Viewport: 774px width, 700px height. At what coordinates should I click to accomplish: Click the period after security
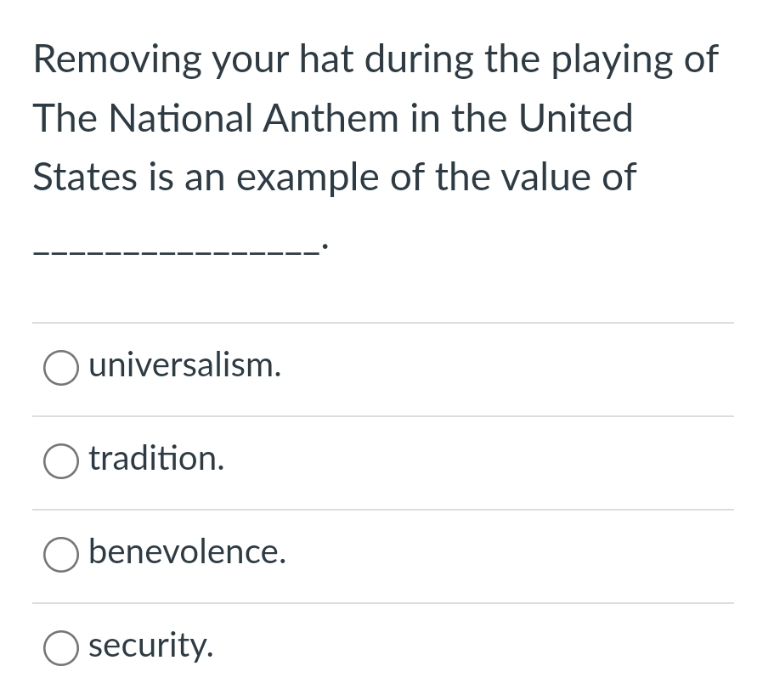(211, 654)
